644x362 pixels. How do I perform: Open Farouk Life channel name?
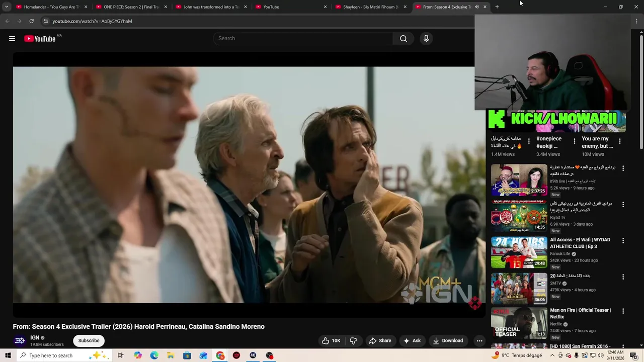tap(561, 254)
